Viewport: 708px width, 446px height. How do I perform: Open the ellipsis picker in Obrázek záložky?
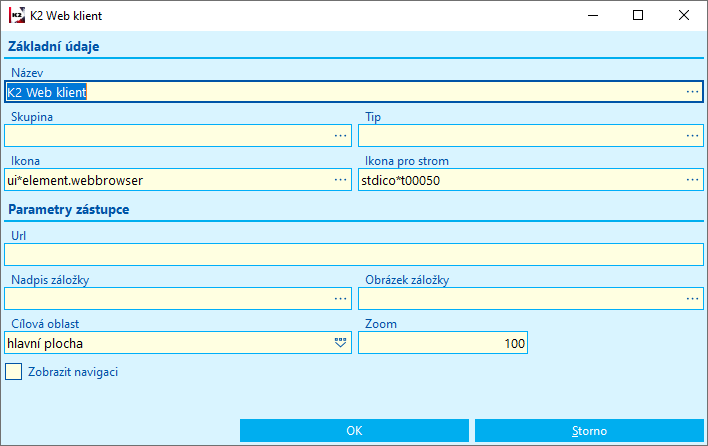(692, 298)
